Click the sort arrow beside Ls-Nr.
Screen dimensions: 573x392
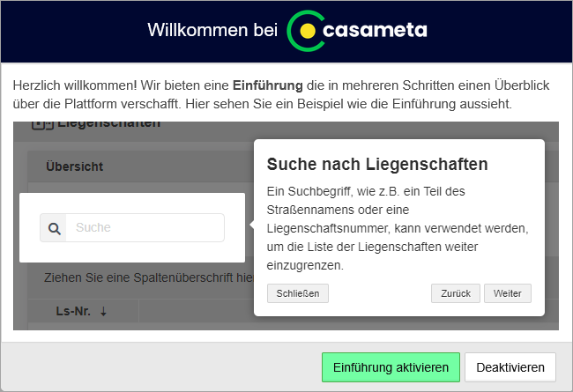coord(103,311)
